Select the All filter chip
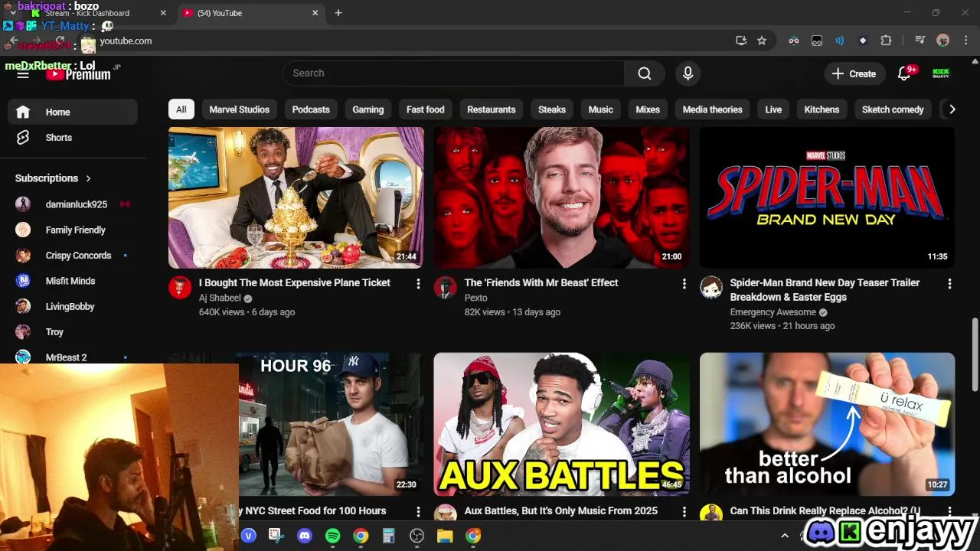Viewport: 980px width, 551px height. (181, 109)
